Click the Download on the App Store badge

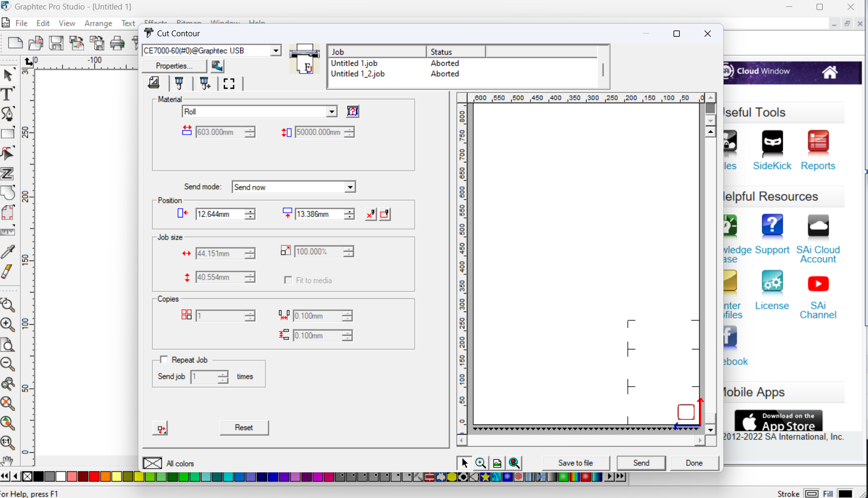(779, 421)
